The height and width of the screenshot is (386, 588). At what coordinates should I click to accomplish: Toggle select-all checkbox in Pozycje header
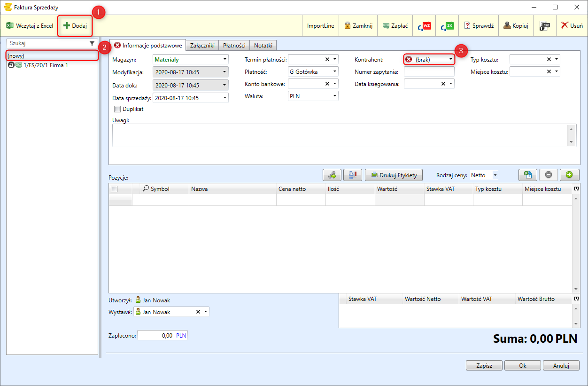(x=114, y=189)
